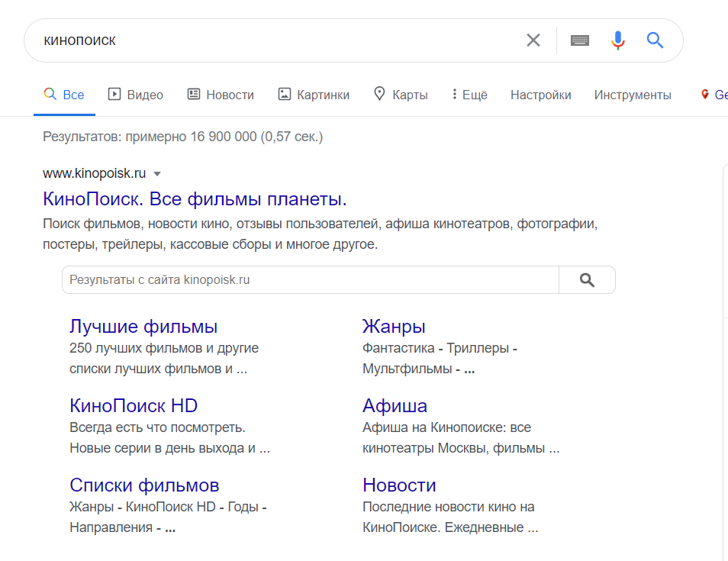Click the three-dots icon beside Ещё
Screen dimensions: 728x561
(455, 94)
